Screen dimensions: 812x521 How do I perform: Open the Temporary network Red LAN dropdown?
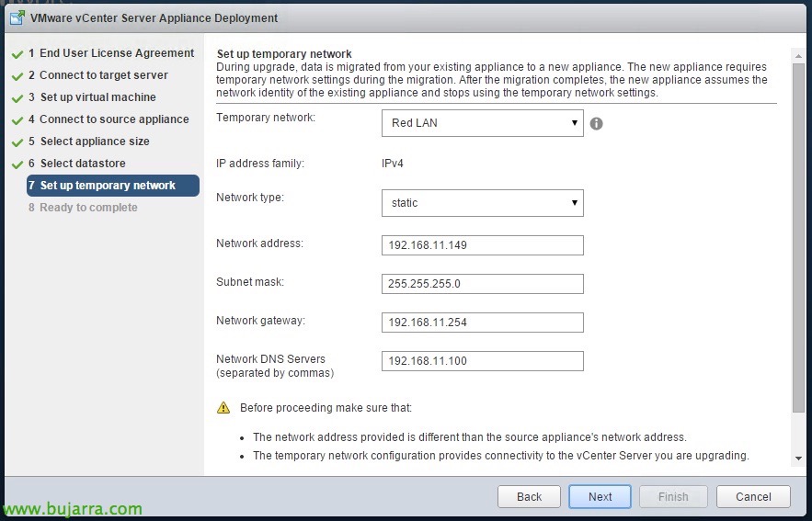point(482,123)
